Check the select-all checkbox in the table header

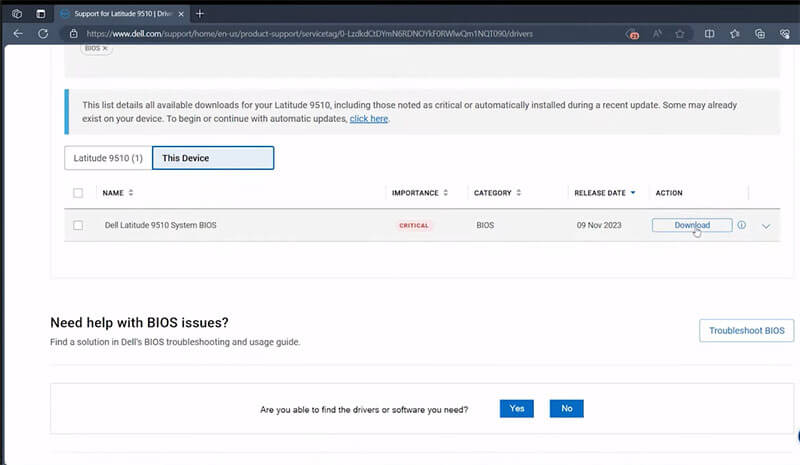[78, 193]
